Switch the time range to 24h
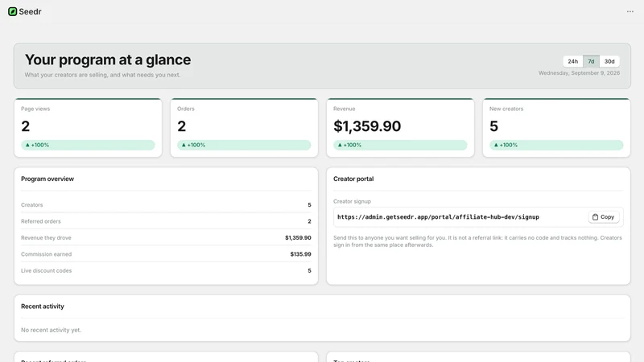Screen dimensions: 644x362 pos(573,61)
